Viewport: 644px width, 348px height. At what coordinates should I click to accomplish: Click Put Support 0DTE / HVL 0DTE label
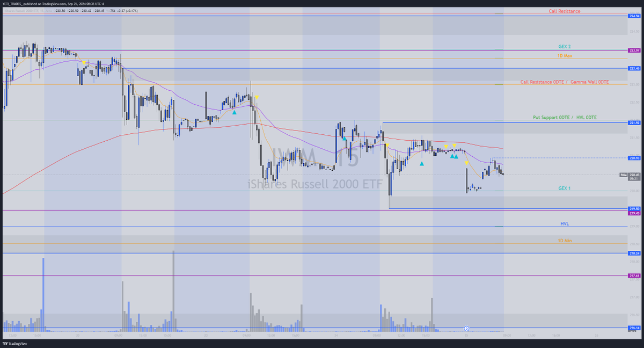565,117
